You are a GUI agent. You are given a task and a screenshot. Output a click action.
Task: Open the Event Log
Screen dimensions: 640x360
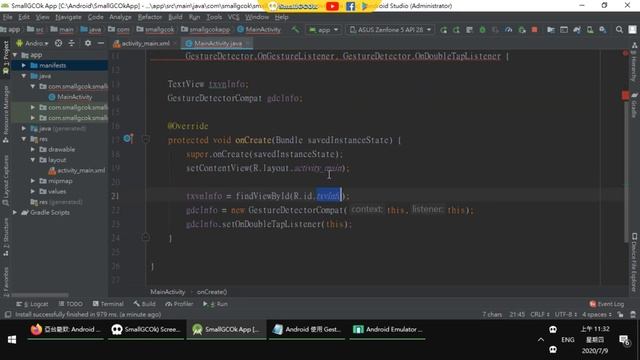(607, 304)
